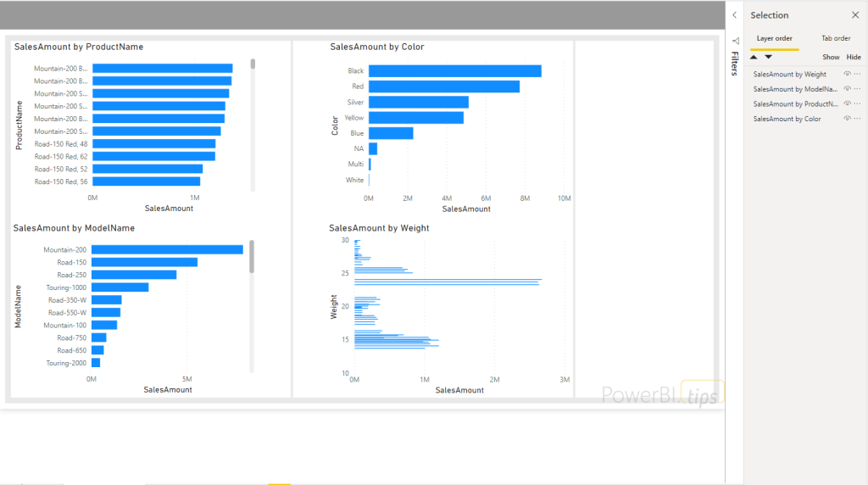This screenshot has width=868, height=485.
Task: Open more options for SalesAmount by ModelName
Action: click(857, 89)
